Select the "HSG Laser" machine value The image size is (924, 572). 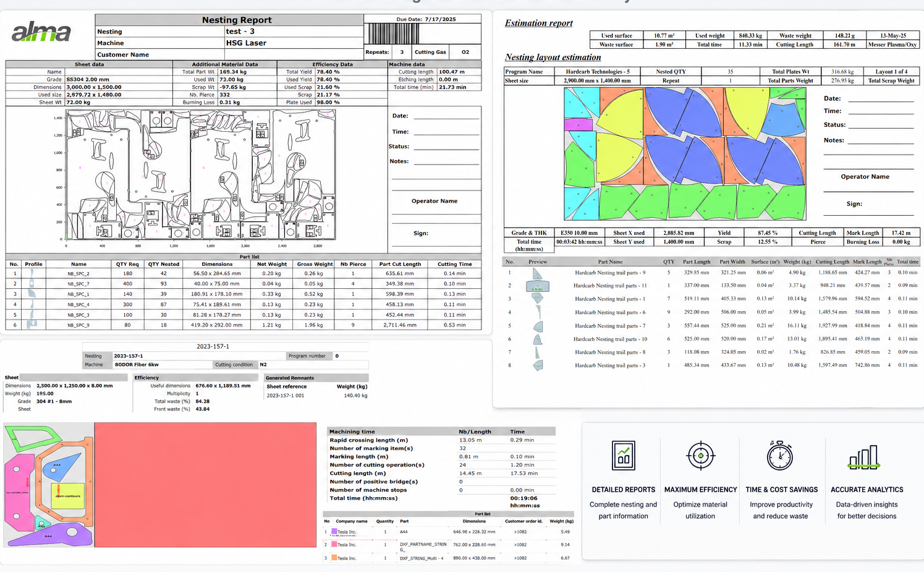point(246,43)
